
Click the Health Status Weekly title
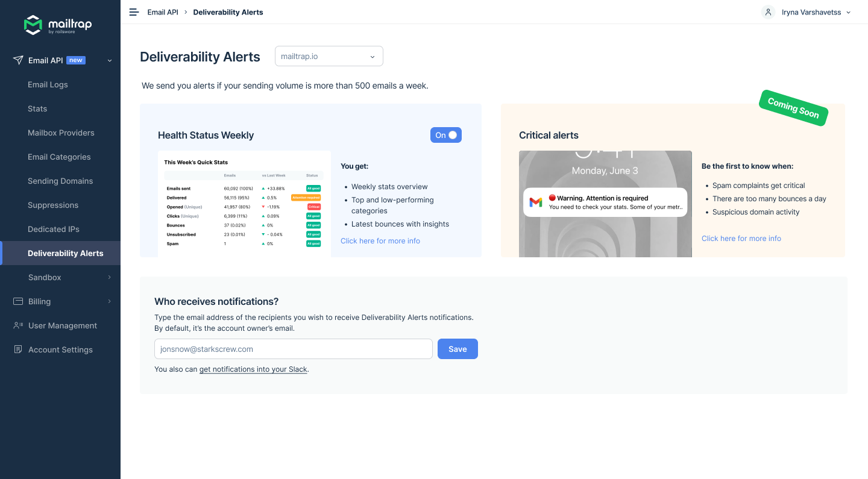point(206,136)
